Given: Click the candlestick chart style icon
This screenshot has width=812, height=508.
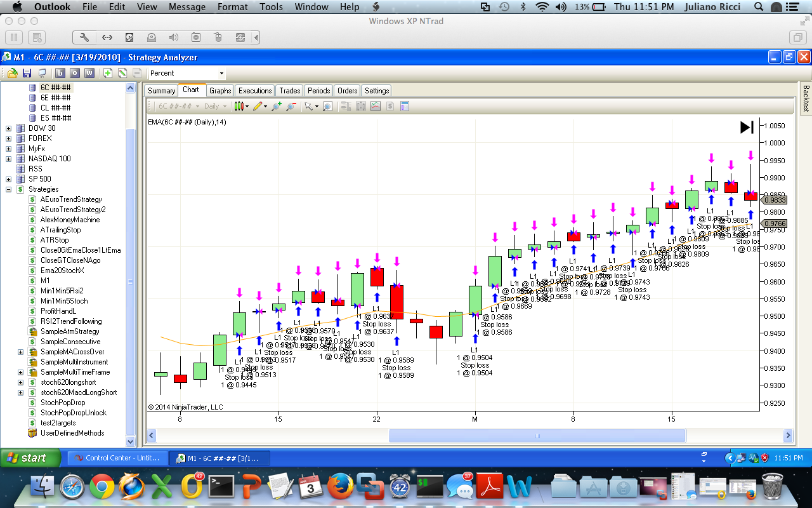Looking at the screenshot, I should click(240, 107).
